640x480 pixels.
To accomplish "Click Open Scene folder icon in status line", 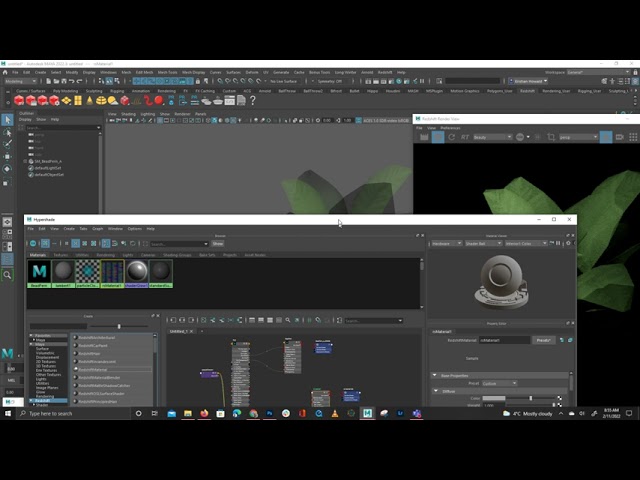I will point(56,81).
